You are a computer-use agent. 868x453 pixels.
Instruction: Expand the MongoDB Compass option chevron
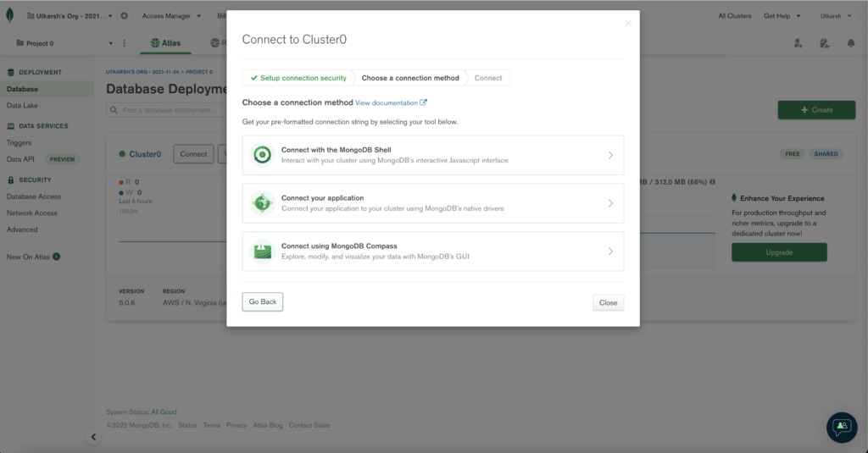[x=610, y=251]
